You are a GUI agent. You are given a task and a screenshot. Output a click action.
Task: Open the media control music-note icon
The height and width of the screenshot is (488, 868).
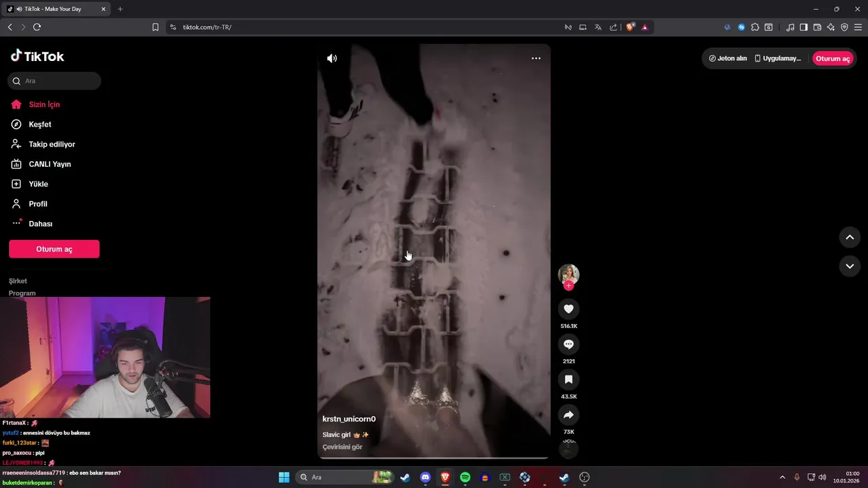coord(790,27)
